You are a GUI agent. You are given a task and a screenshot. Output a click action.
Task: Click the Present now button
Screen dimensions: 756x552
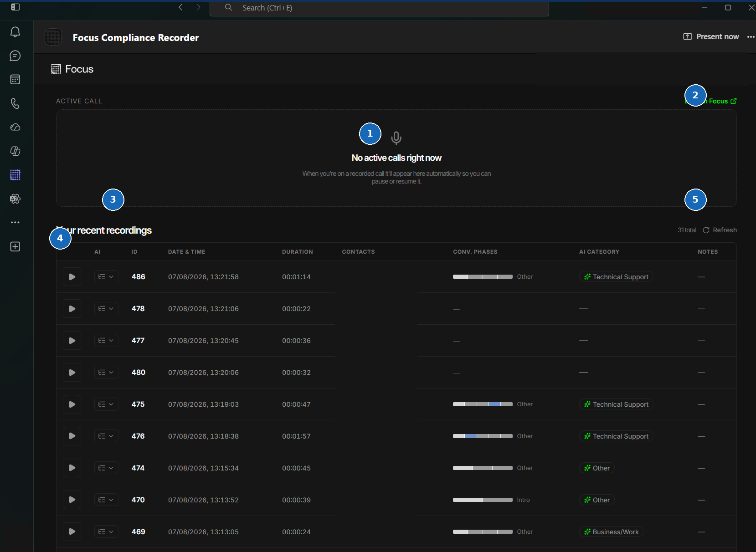(x=711, y=36)
